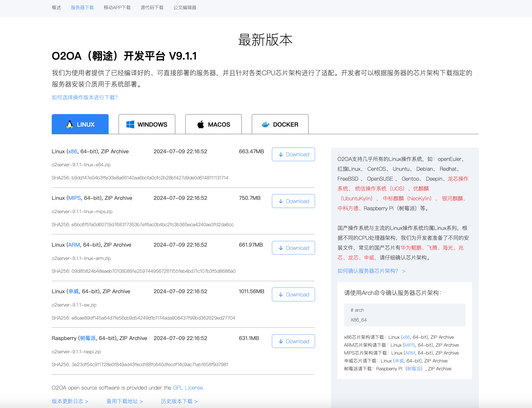Click the download arrow icon for ARM package
This screenshot has height=408, width=532.
(280, 248)
